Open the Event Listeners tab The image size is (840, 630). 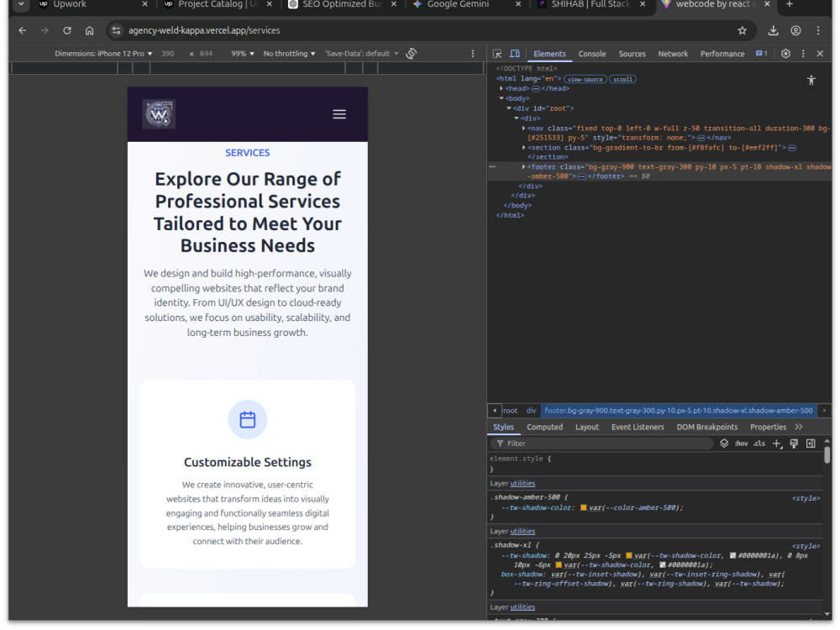pos(638,427)
